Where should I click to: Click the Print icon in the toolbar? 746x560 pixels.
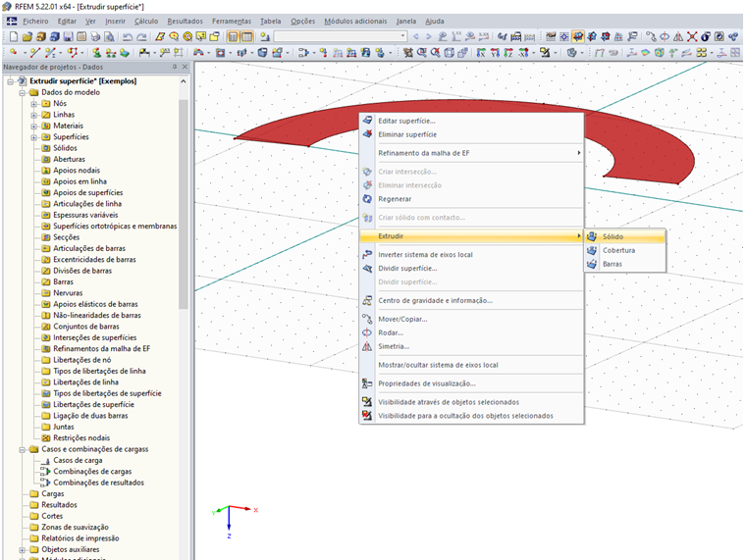pyautogui.click(x=95, y=36)
